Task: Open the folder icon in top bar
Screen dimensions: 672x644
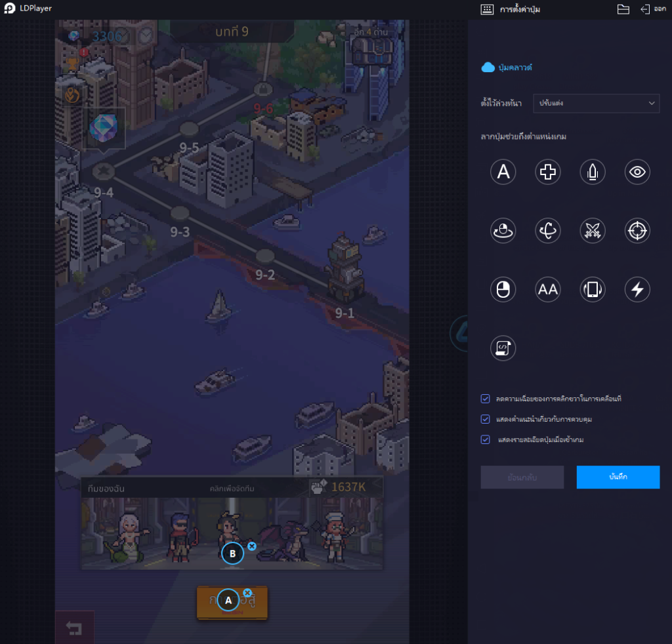Action: pos(623,9)
